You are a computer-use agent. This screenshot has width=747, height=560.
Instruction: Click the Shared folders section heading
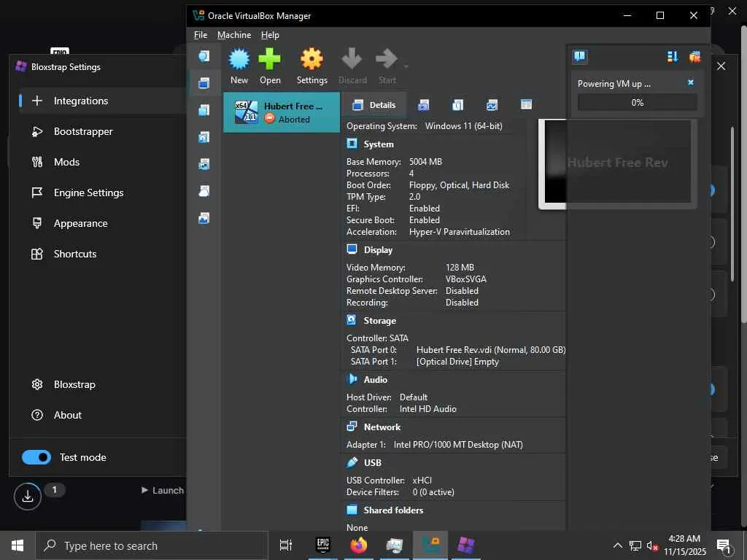coord(393,510)
